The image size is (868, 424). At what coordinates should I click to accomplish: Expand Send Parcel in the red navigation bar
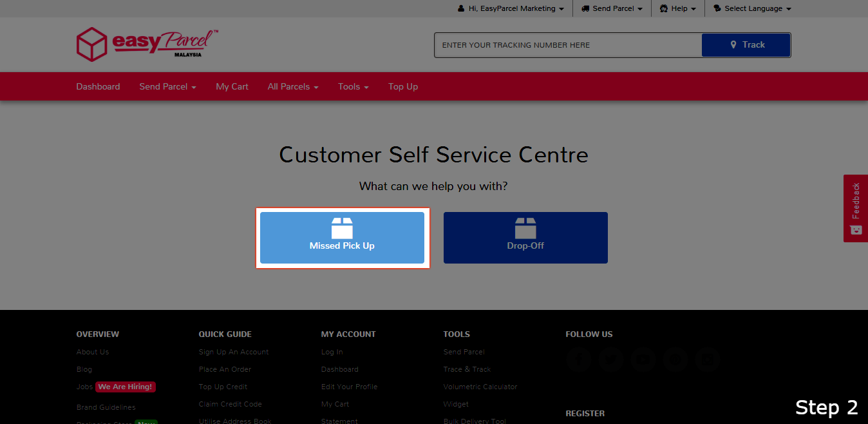click(168, 86)
